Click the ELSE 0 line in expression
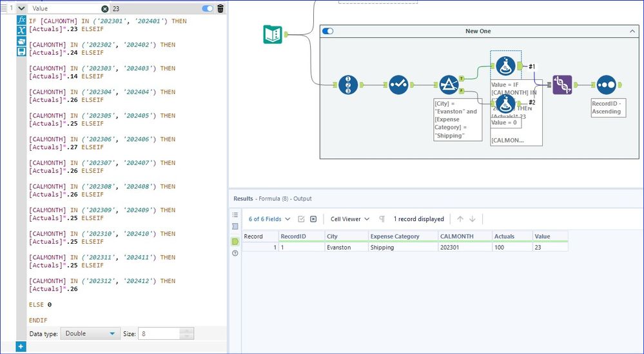 pos(40,305)
